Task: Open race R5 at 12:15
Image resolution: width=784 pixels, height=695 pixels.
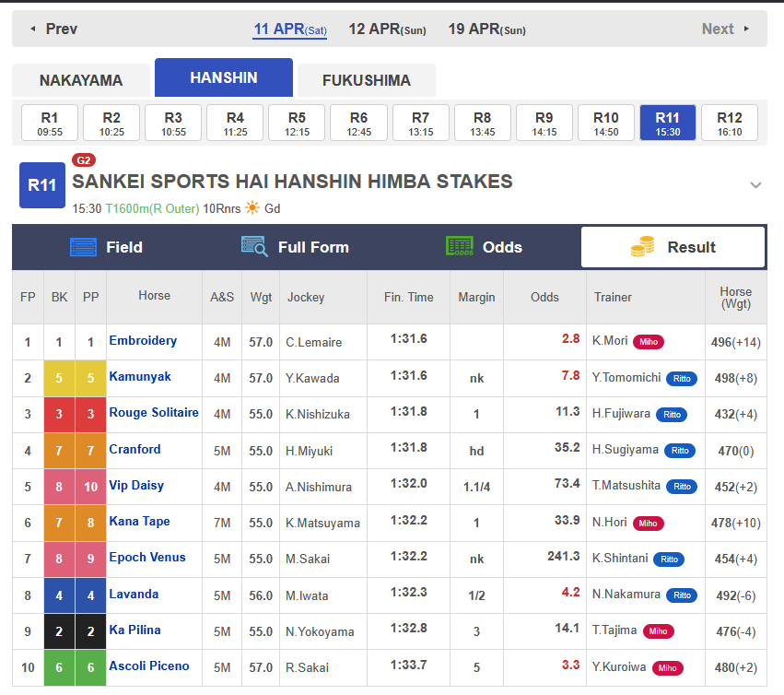Action: [x=297, y=124]
